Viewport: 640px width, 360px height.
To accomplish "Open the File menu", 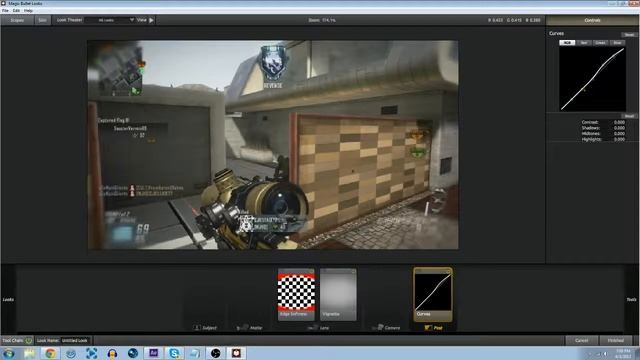I will (x=5, y=10).
